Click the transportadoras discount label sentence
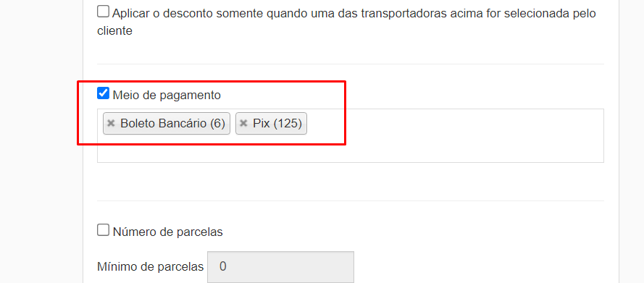Viewport: 644px width, 283px height. 346,22
